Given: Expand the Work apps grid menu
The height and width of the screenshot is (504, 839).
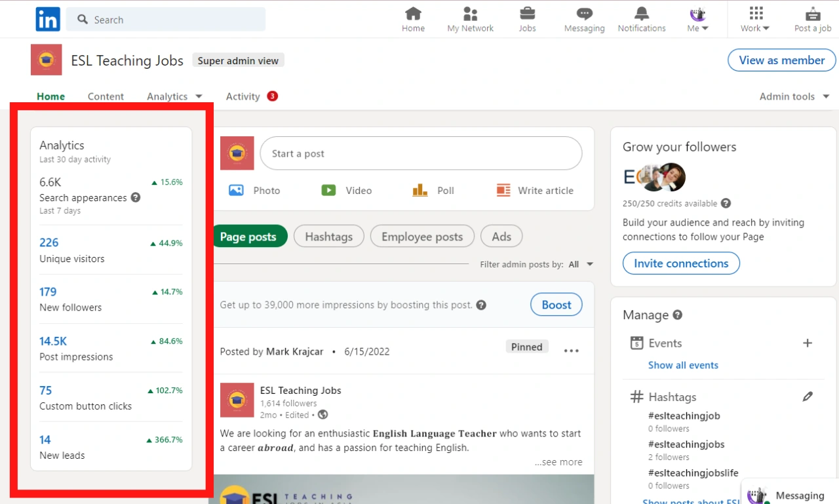Looking at the screenshot, I should pyautogui.click(x=756, y=19).
